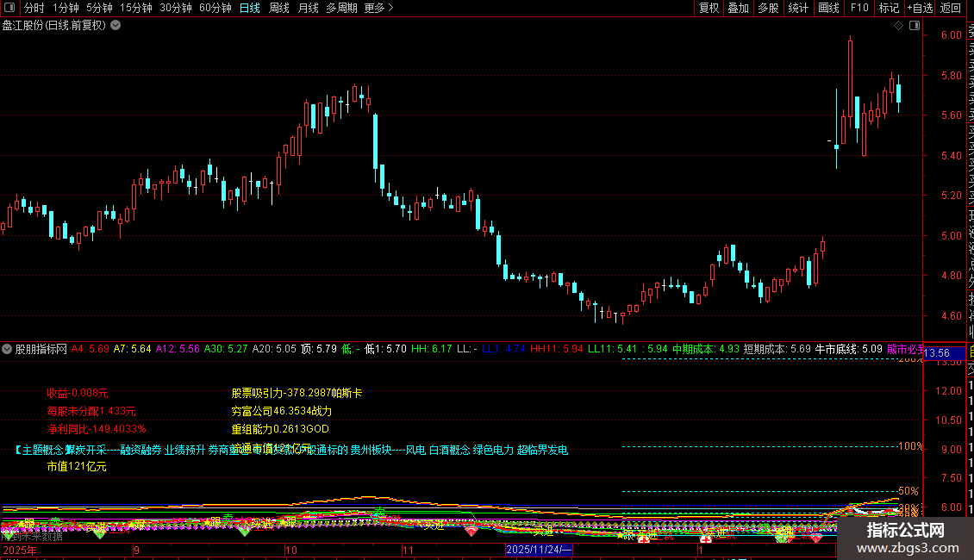Click the 股票吸引力-378.2987帕斯卡 text
Image resolution: width=974 pixels, height=560 pixels.
[x=297, y=393]
